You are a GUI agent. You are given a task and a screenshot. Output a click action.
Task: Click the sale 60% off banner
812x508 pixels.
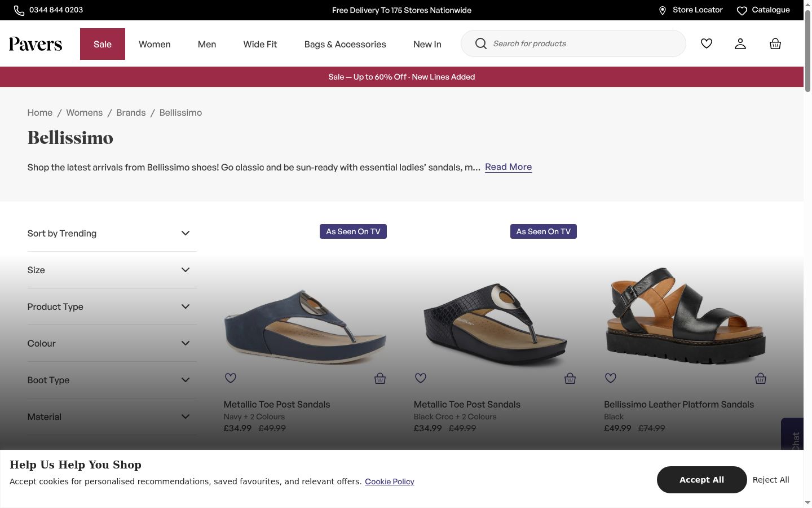pyautogui.click(x=401, y=77)
